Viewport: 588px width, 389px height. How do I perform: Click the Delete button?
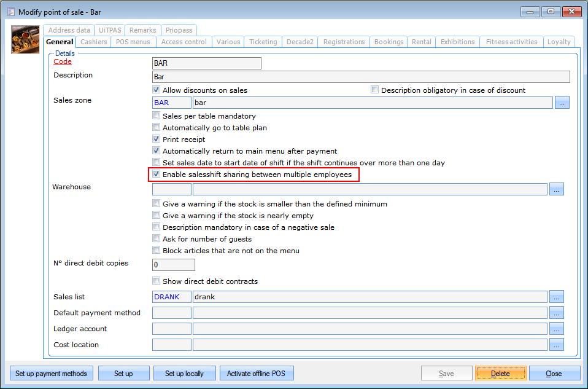click(500, 374)
